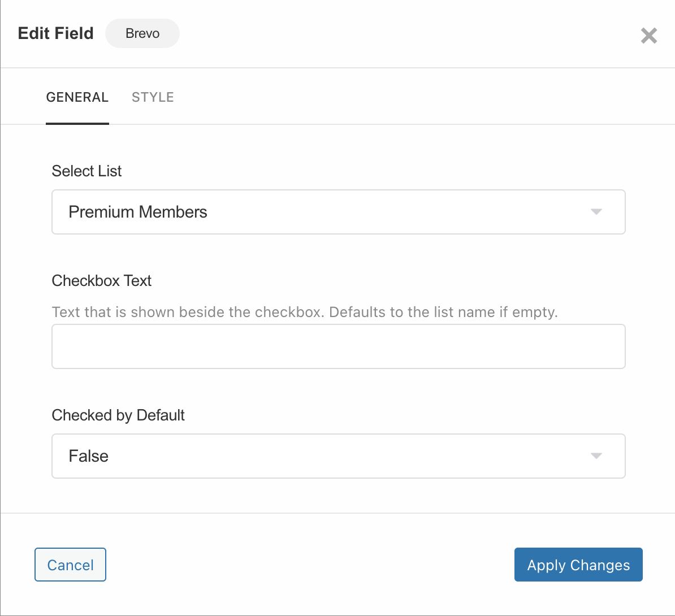The image size is (675, 616).
Task: Click the Checked by Default label
Action: (118, 415)
